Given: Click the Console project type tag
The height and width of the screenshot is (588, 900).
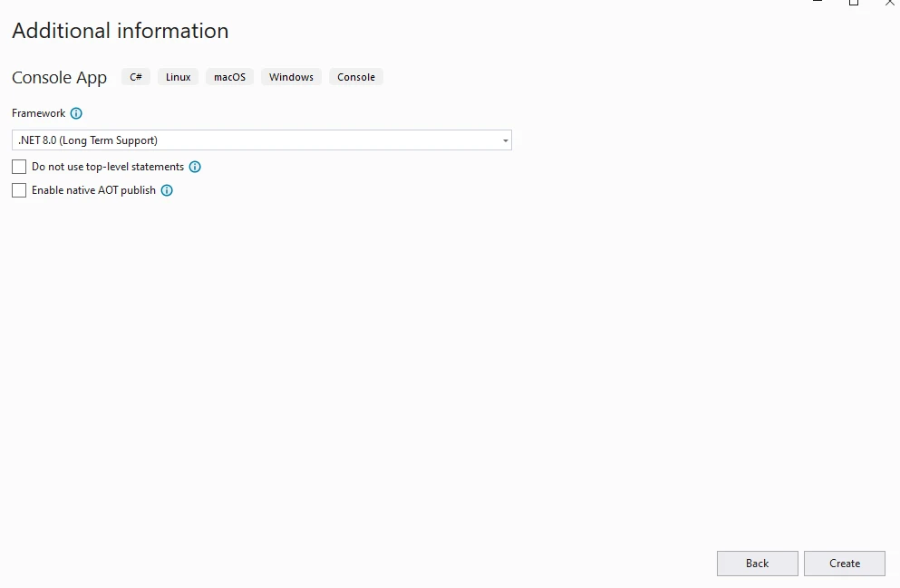Looking at the screenshot, I should [356, 77].
